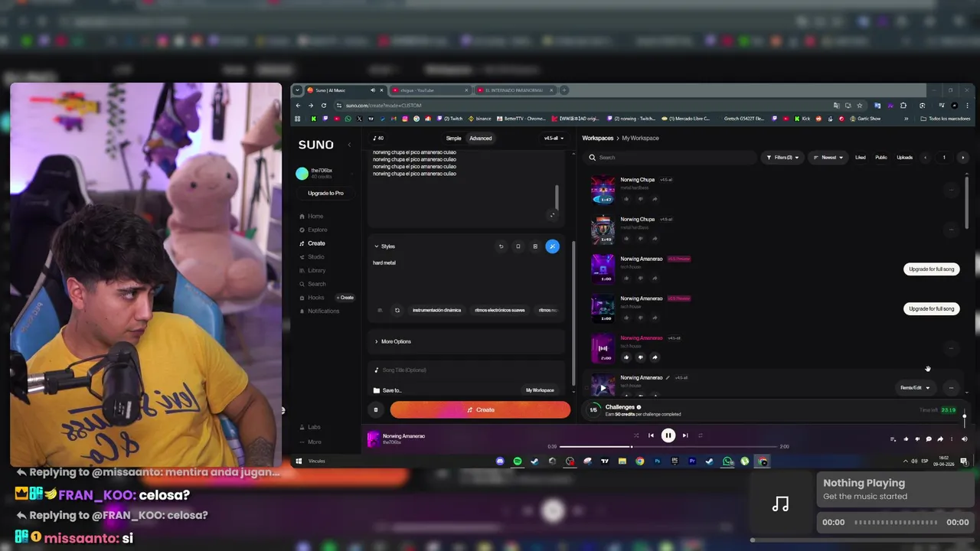Viewport: 980px width, 551px height.
Task: Go to the previous track
Action: tap(651, 435)
